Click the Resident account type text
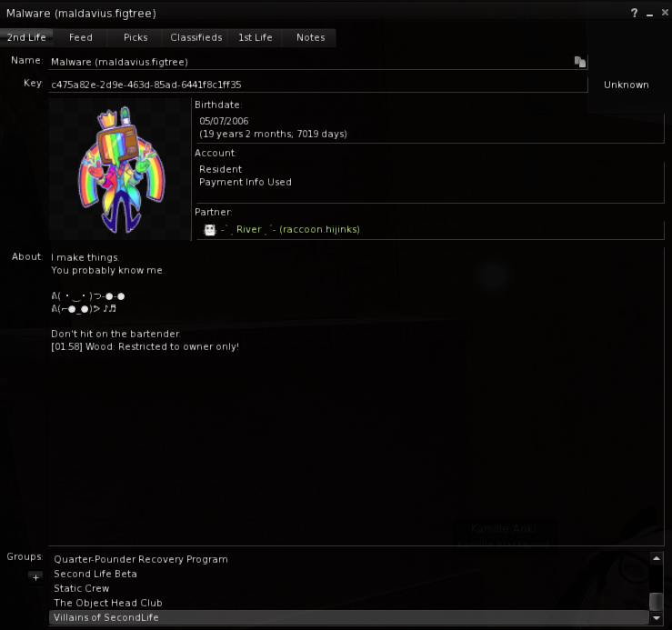Viewport: 672px width, 630px height. (220, 169)
